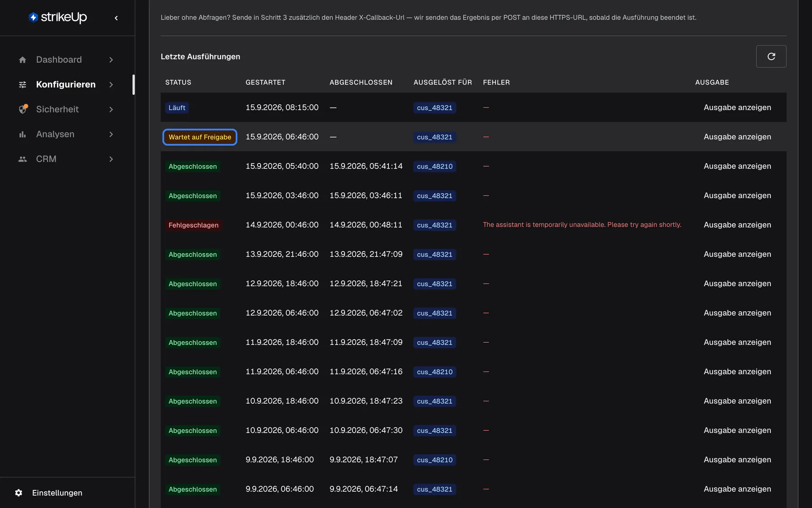Click the Läuft status badge
The width and height of the screenshot is (812, 508).
(177, 107)
